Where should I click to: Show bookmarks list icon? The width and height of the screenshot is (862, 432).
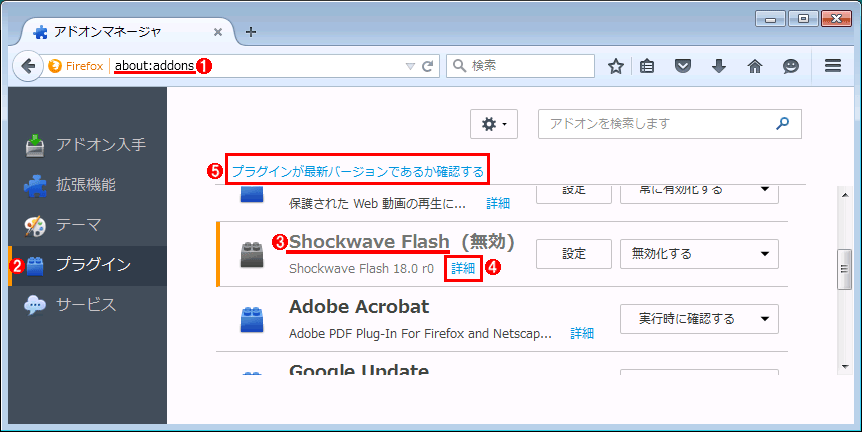[647, 67]
